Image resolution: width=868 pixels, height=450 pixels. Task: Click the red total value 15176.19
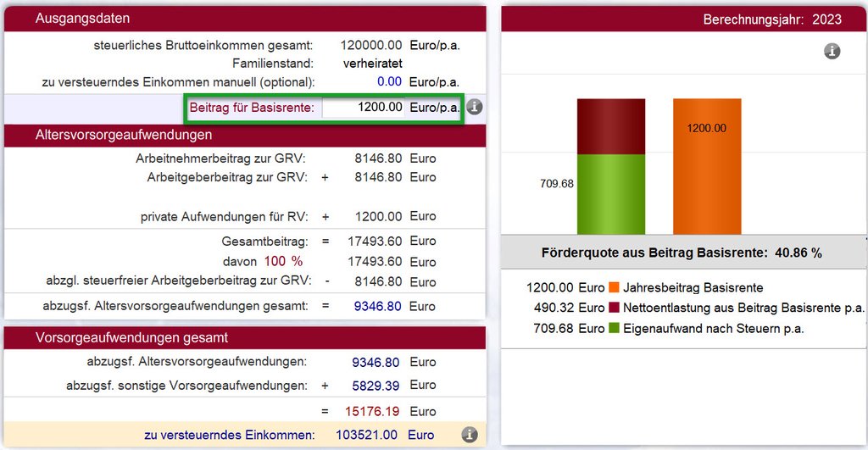click(x=372, y=411)
